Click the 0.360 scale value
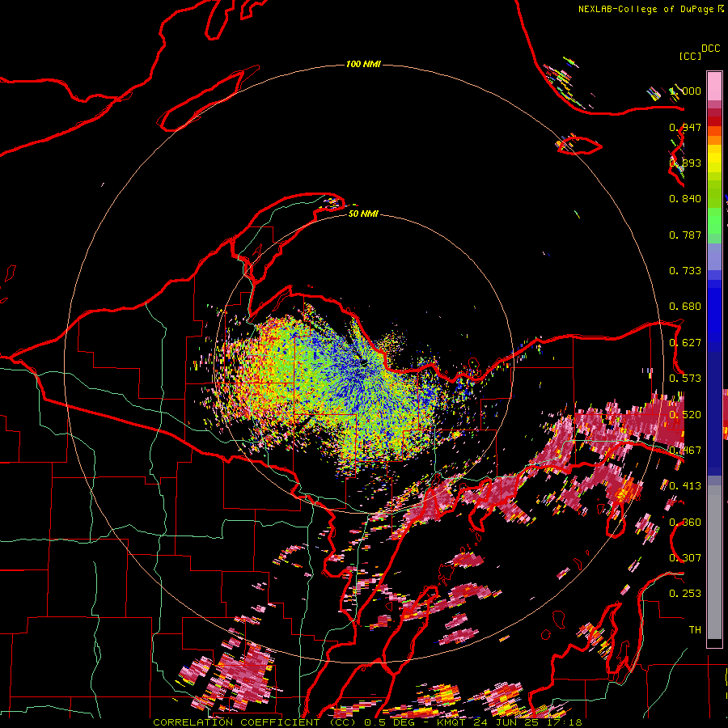This screenshot has height=728, width=728. tap(685, 523)
